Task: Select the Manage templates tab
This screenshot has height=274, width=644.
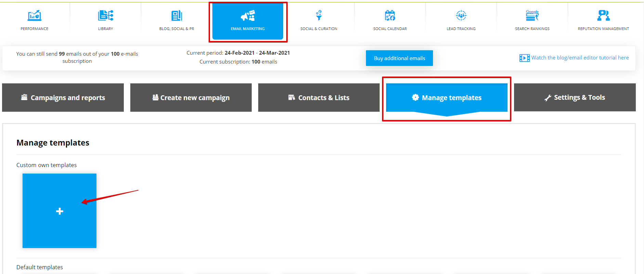Action: click(447, 97)
